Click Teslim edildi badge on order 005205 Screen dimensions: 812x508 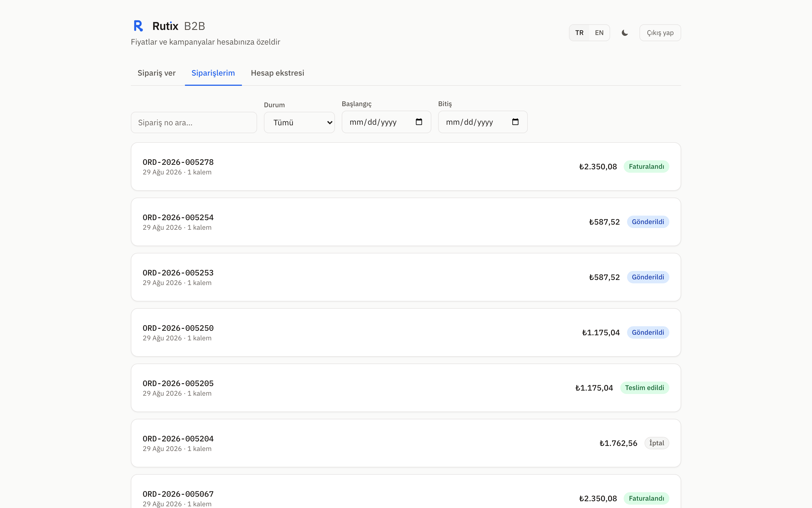(644, 388)
